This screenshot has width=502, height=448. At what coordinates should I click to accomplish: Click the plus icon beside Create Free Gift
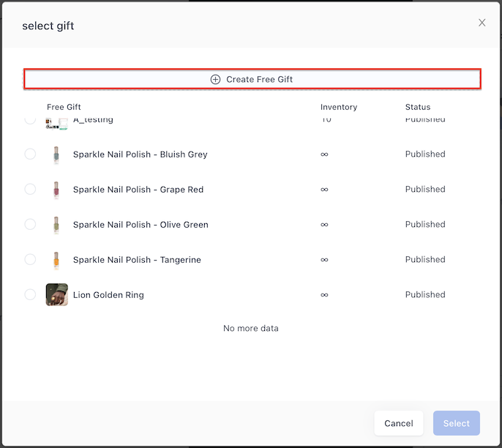click(215, 79)
